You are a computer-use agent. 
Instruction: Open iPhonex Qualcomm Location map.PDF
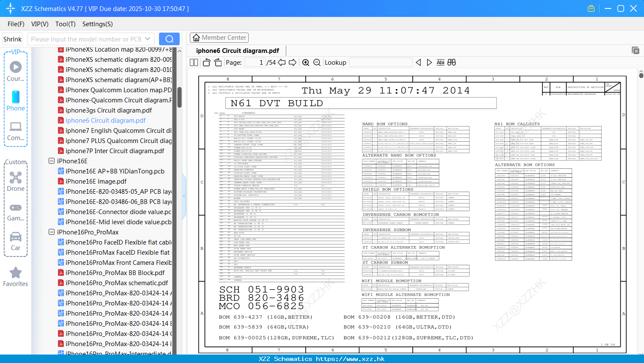(118, 90)
